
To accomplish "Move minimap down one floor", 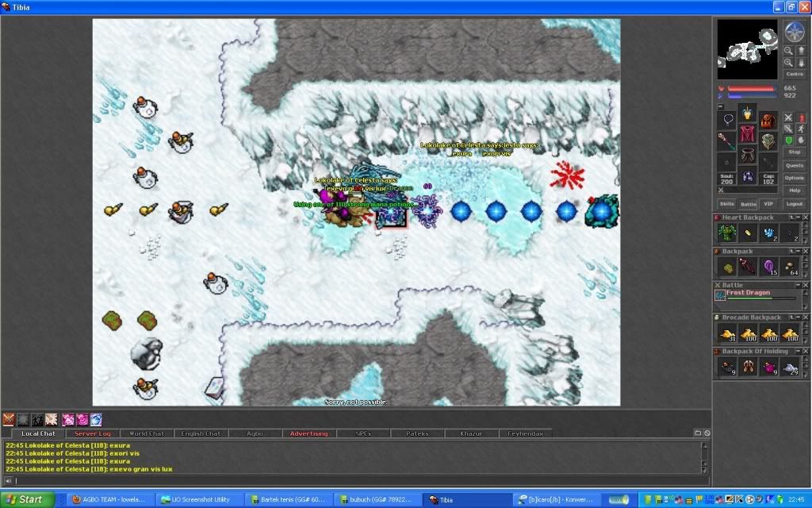I will 801,63.
